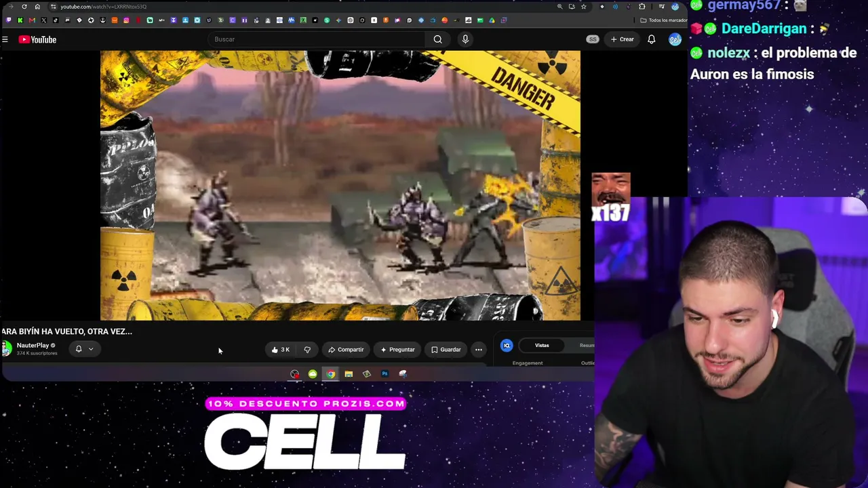This screenshot has width=868, height=488.
Task: Open the YouTube account avatar menu
Action: coord(675,39)
